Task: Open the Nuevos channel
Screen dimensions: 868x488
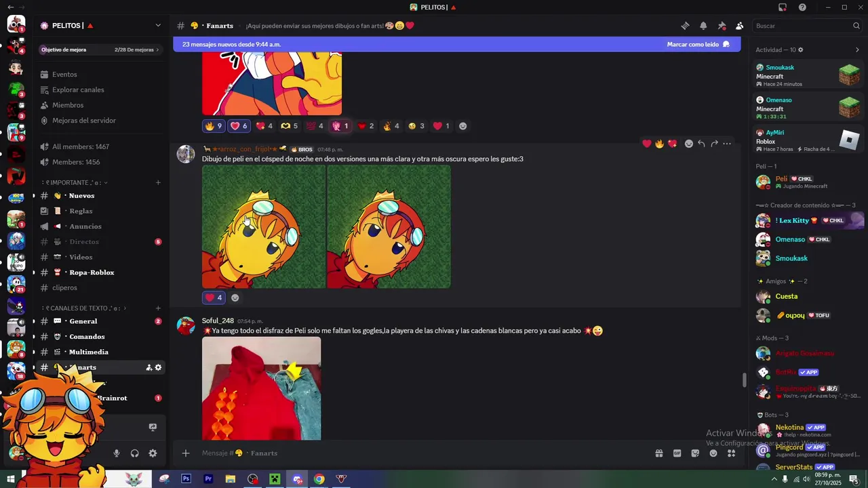Action: (x=100, y=196)
